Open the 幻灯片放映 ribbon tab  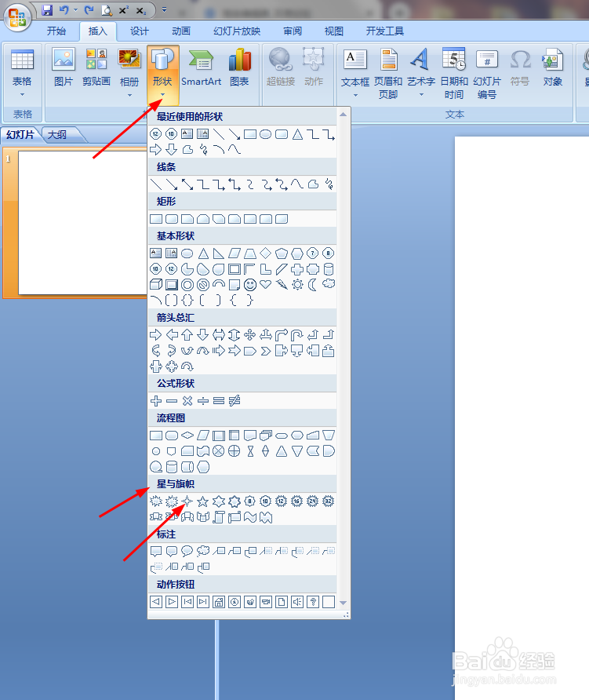pyautogui.click(x=237, y=31)
